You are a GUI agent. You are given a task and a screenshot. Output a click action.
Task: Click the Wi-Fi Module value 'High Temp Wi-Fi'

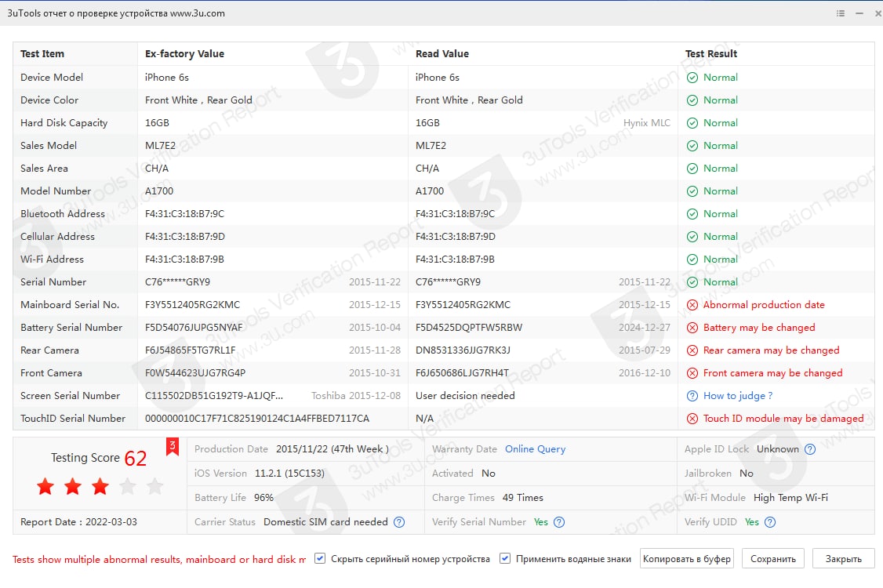point(790,498)
